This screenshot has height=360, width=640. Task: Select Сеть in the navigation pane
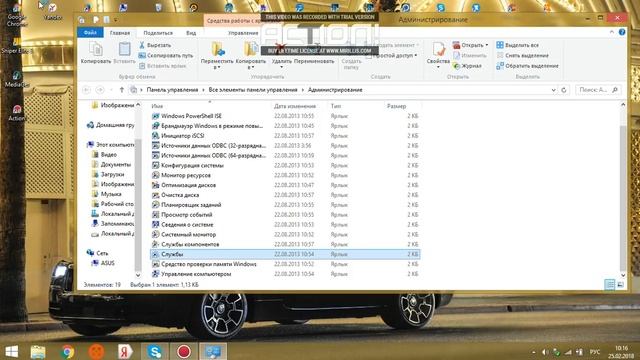[x=102, y=253]
